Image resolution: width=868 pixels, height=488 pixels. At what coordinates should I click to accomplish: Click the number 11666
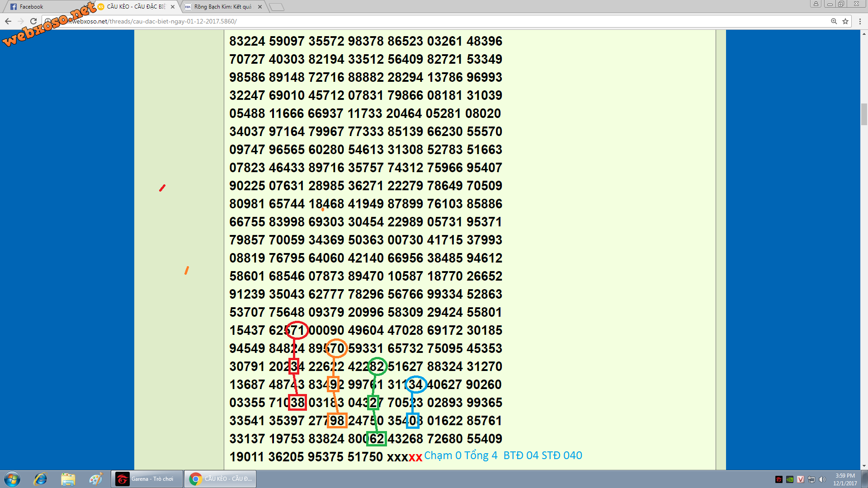coord(287,113)
